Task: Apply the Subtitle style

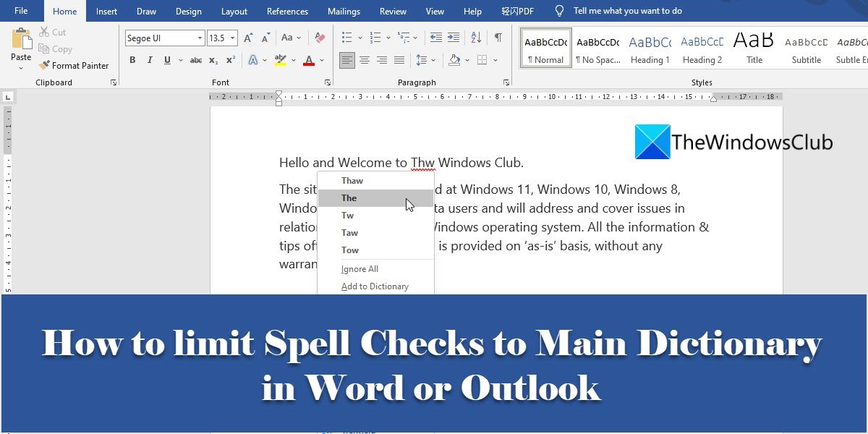Action: [x=807, y=48]
